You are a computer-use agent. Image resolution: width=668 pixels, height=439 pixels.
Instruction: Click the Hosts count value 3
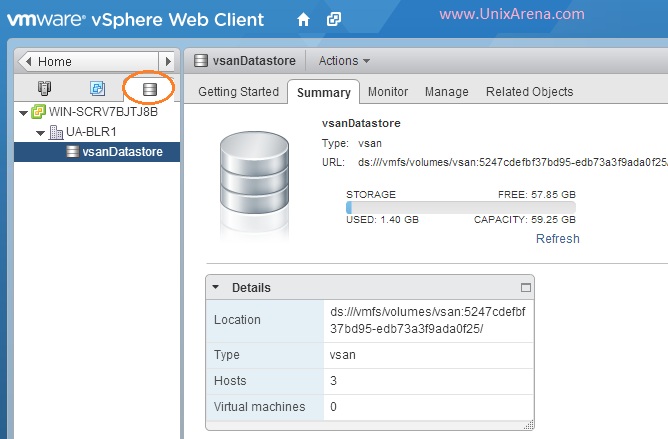[334, 381]
